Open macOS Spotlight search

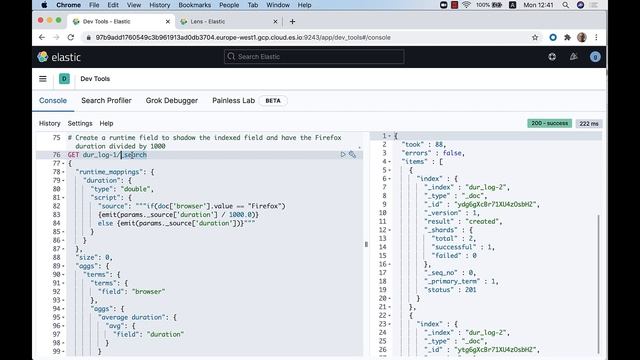pos(565,5)
